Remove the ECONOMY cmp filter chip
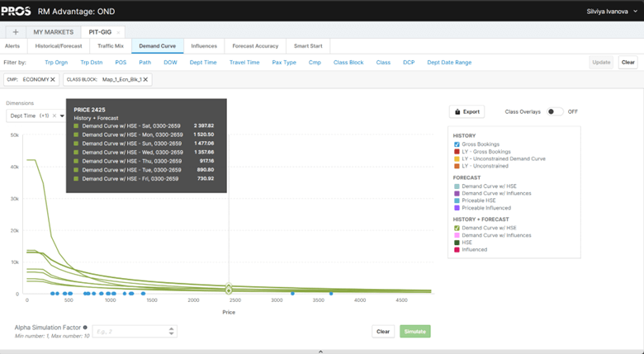The width and height of the screenshot is (644, 354). click(x=53, y=80)
